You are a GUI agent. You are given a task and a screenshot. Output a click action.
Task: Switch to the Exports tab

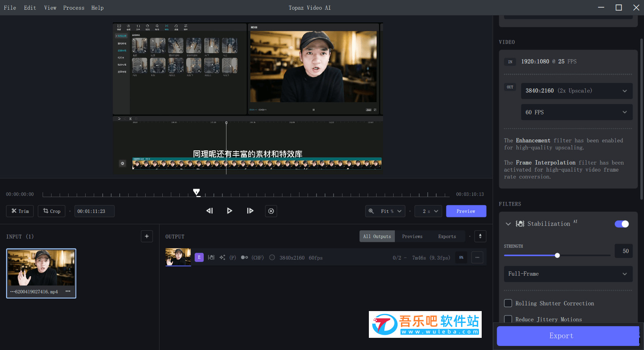pos(447,236)
